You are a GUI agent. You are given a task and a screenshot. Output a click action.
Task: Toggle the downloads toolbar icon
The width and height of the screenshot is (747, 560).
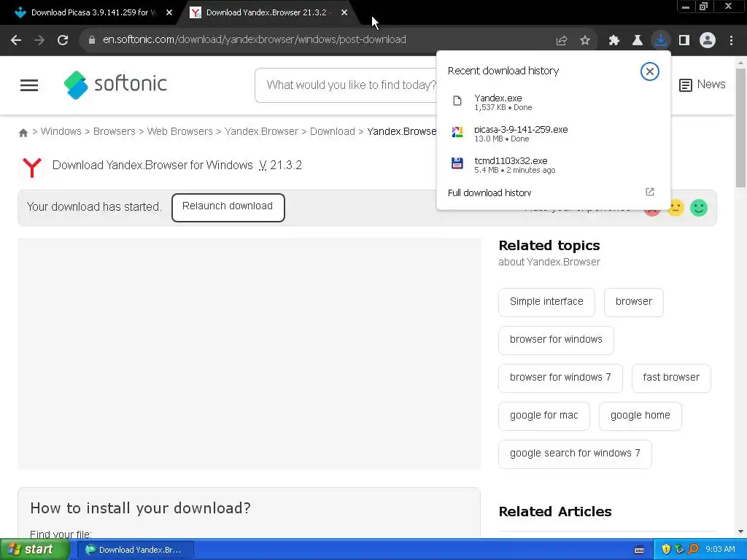(x=661, y=40)
